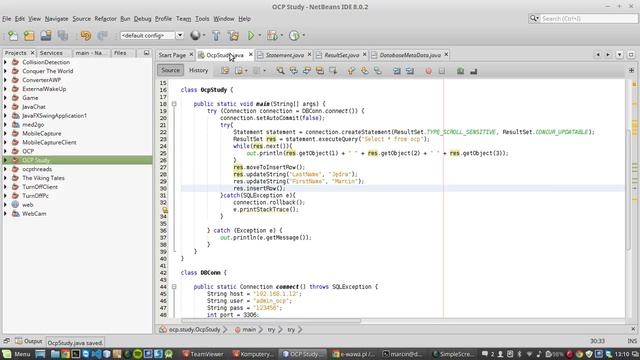The height and width of the screenshot is (360, 640).
Task: Click the Clean and Build Project icon
Action: click(233, 36)
